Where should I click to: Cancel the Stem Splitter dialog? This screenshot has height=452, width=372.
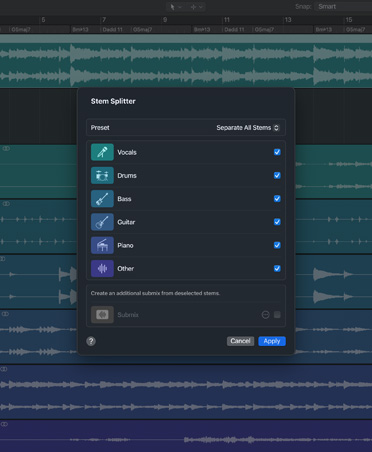pyautogui.click(x=240, y=341)
